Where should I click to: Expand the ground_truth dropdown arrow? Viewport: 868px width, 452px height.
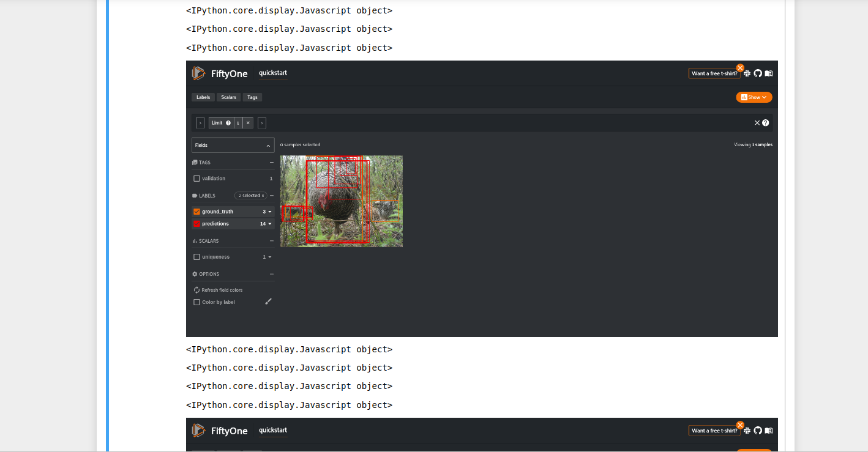(269, 212)
